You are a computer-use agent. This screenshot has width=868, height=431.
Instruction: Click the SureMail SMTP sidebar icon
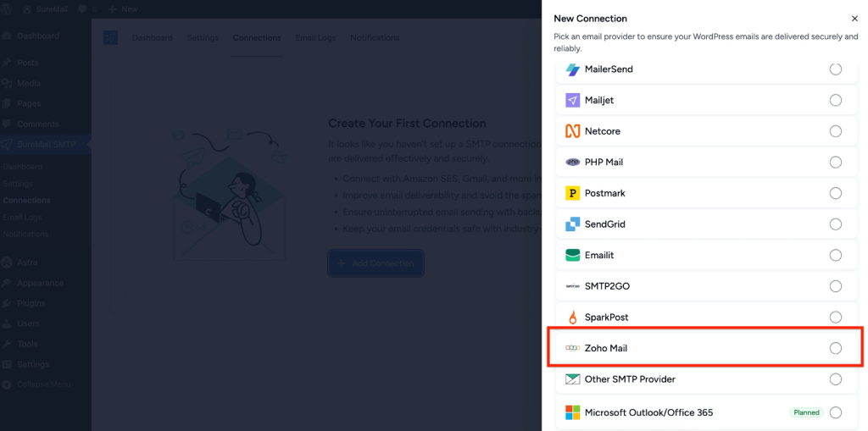click(x=7, y=145)
